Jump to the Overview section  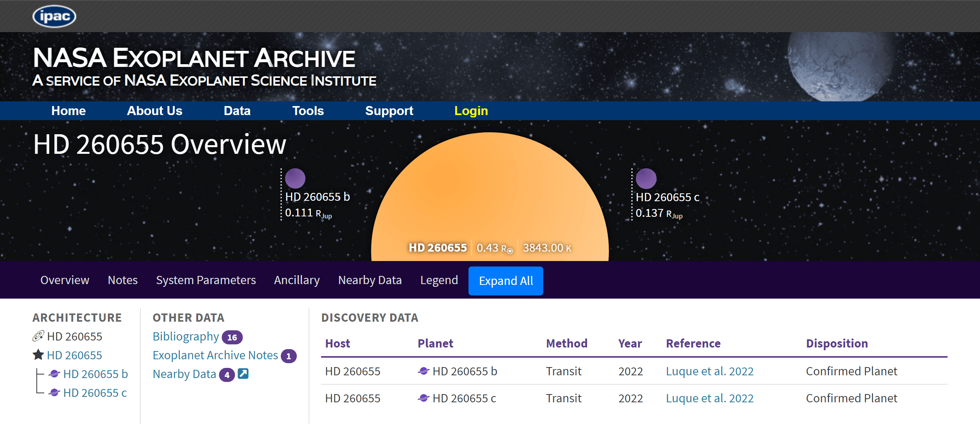click(65, 280)
